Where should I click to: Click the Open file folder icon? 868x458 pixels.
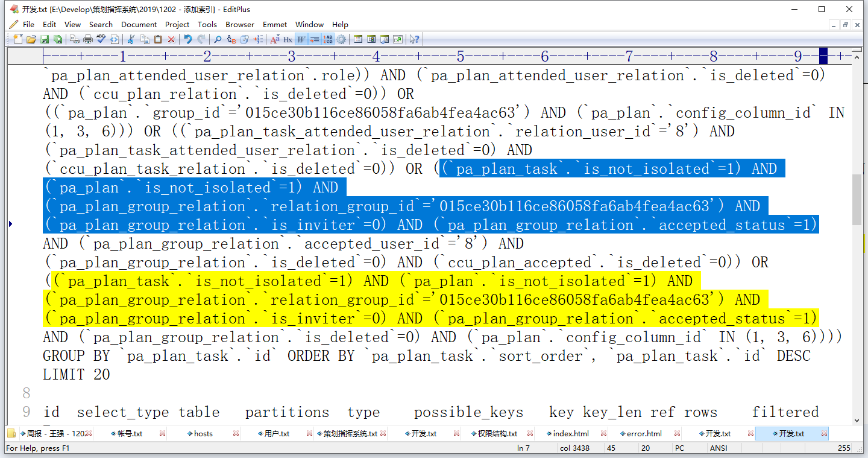click(31, 39)
